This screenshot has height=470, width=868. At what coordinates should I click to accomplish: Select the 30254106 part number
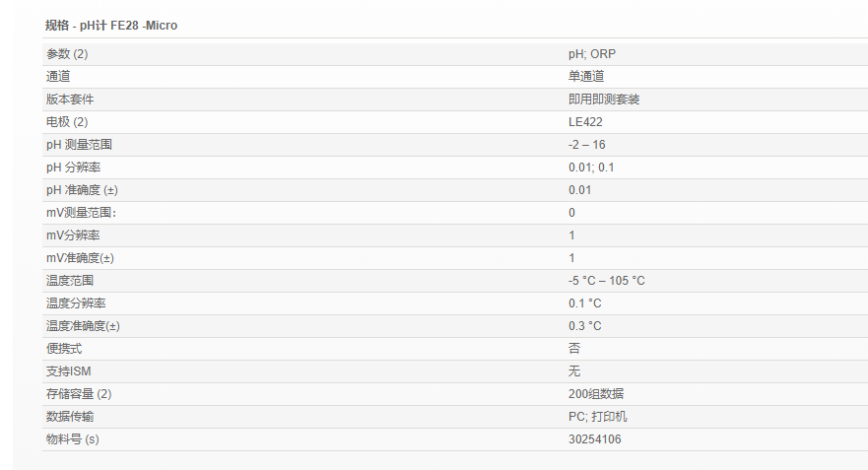[595, 439]
